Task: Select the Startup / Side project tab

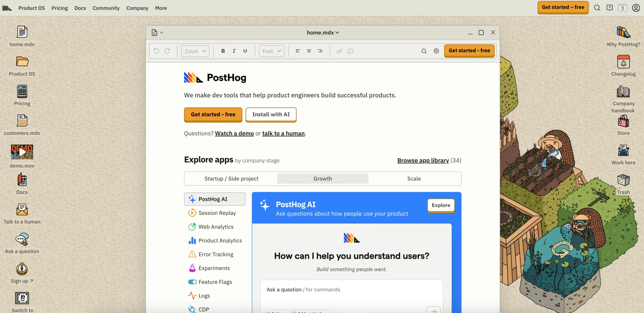Action: tap(231, 179)
